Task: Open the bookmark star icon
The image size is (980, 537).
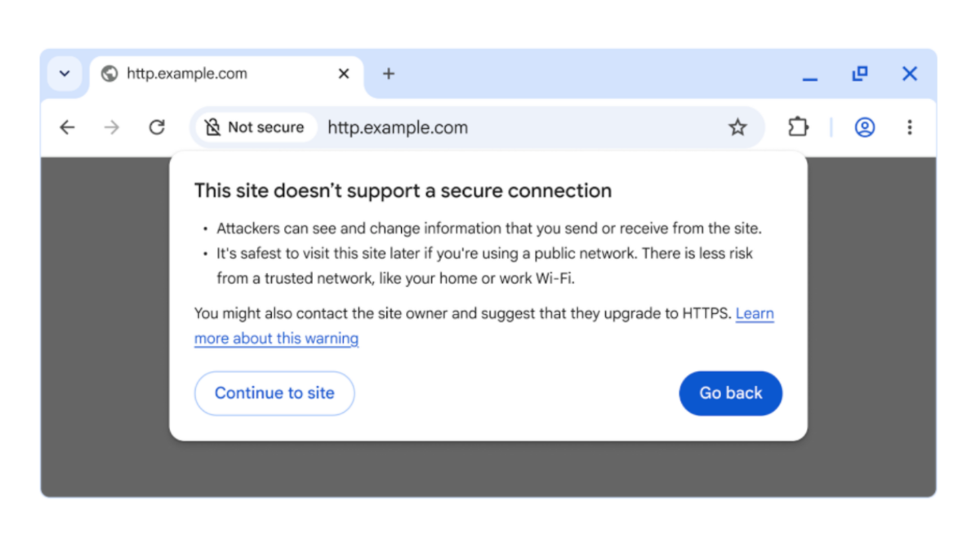Action: 737,128
